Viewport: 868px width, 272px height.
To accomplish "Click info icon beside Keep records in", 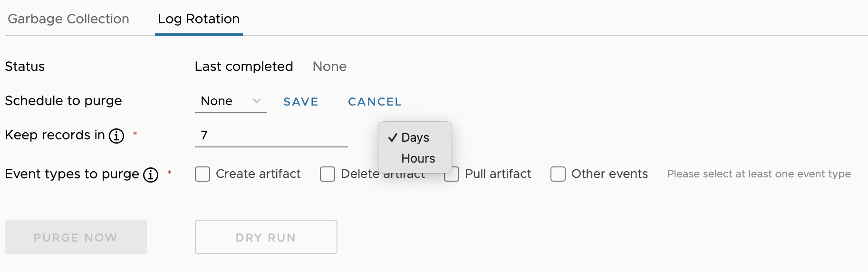I will click(x=116, y=136).
